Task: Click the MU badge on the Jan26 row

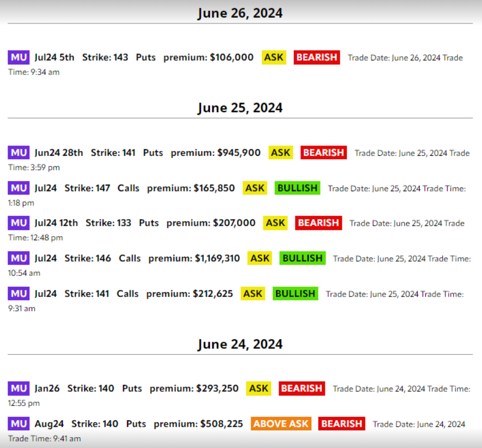Action: coord(19,389)
